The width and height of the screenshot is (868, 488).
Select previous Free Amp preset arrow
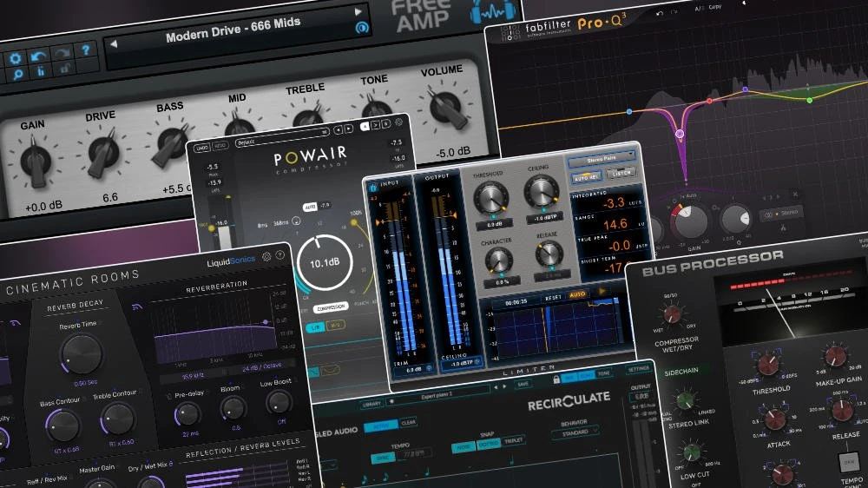coord(114,43)
